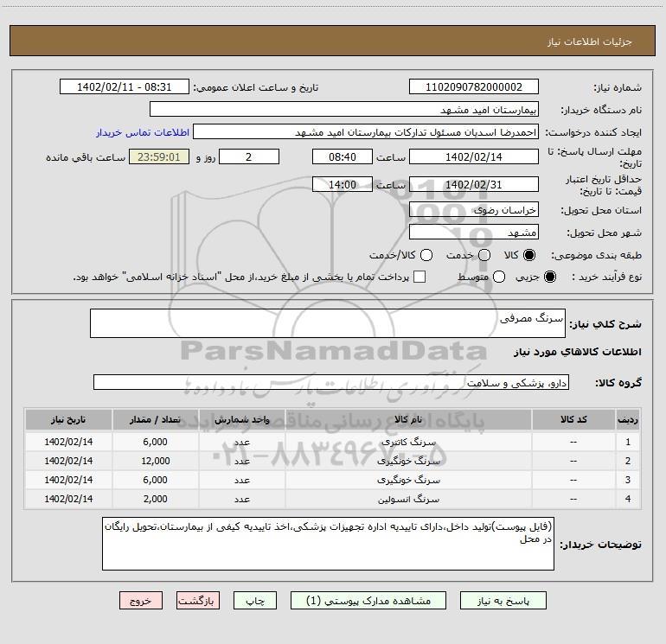Select the خدمت radio button
Screen dimensions: 666x644
[x=484, y=255]
